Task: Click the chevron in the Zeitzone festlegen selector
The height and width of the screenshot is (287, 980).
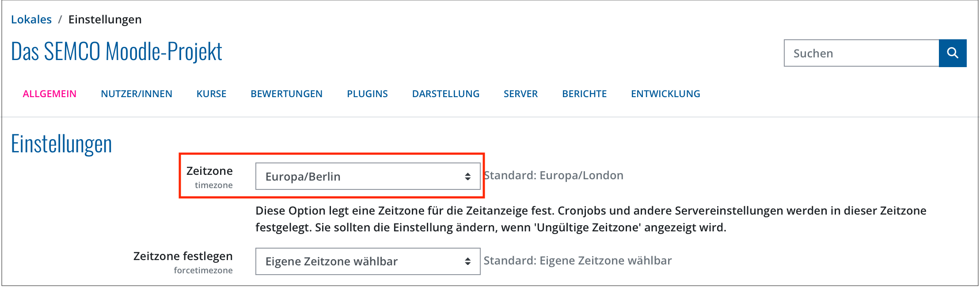Action: (467, 261)
